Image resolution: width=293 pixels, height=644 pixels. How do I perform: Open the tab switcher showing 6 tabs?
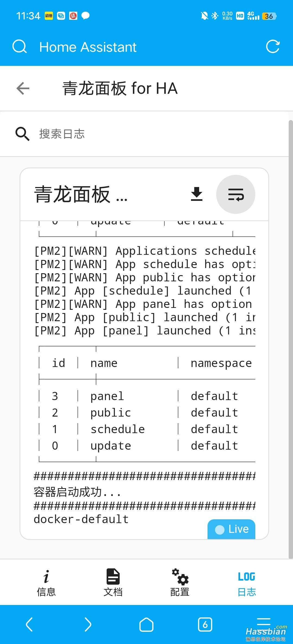pos(205,624)
